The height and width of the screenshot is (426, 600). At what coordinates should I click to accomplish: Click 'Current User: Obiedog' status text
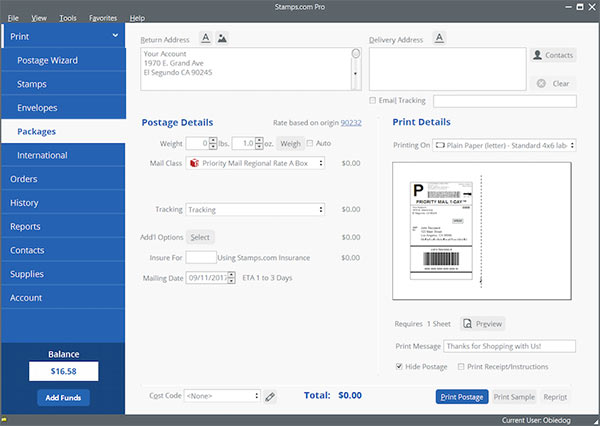(536, 420)
